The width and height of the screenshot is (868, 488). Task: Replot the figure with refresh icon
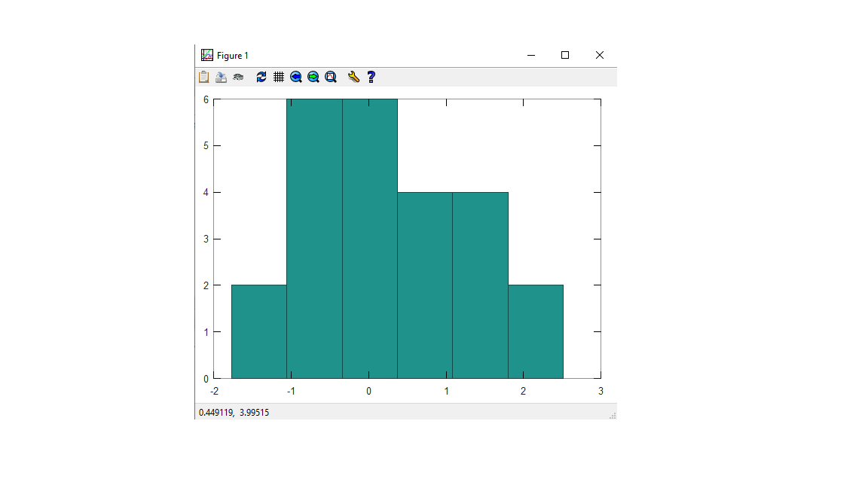tap(261, 77)
